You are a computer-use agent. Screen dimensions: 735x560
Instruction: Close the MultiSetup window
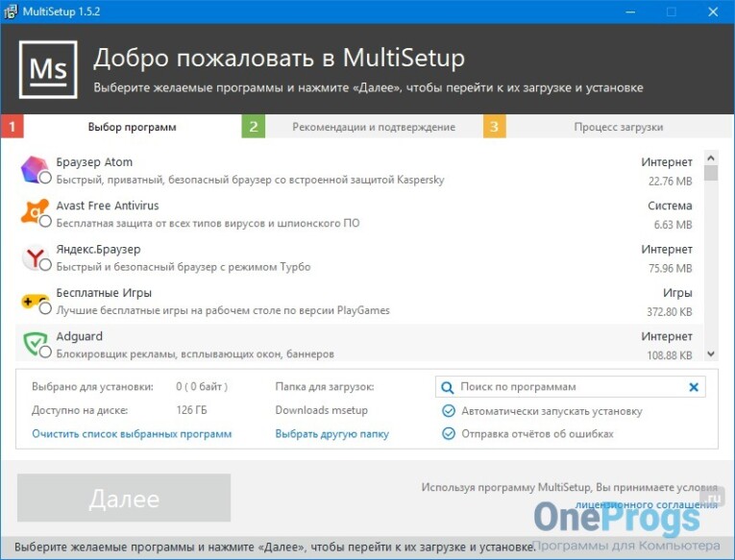(x=713, y=12)
